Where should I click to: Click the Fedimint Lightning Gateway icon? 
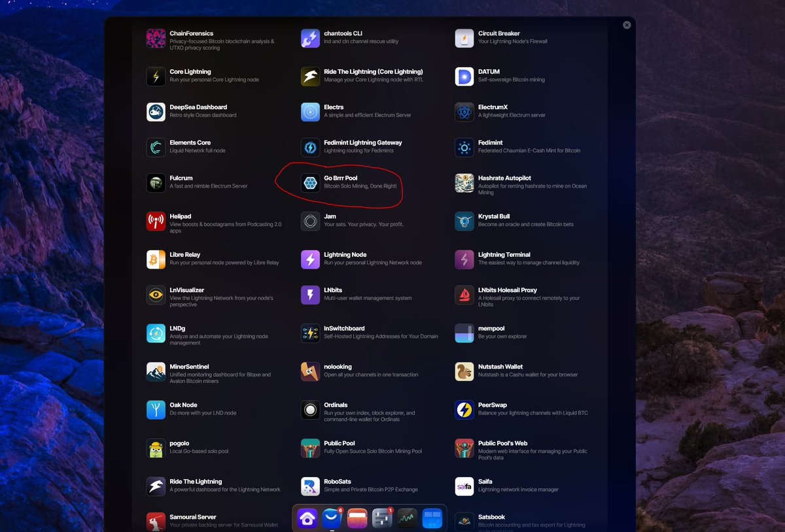pyautogui.click(x=310, y=147)
